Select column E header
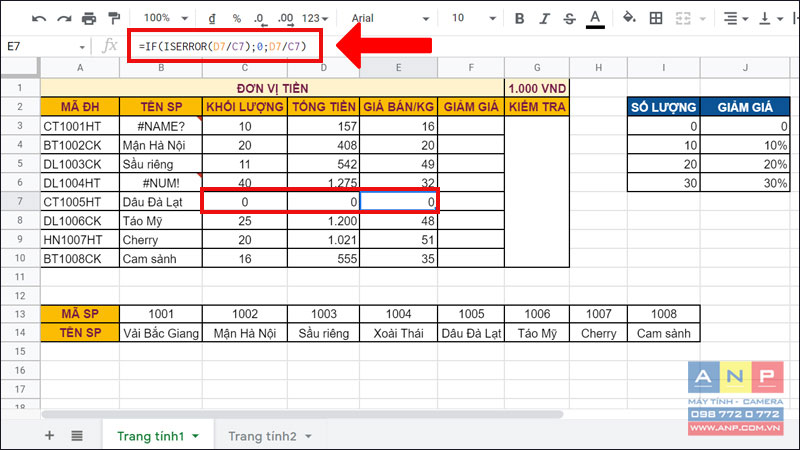This screenshot has height=450, width=800. 398,67
